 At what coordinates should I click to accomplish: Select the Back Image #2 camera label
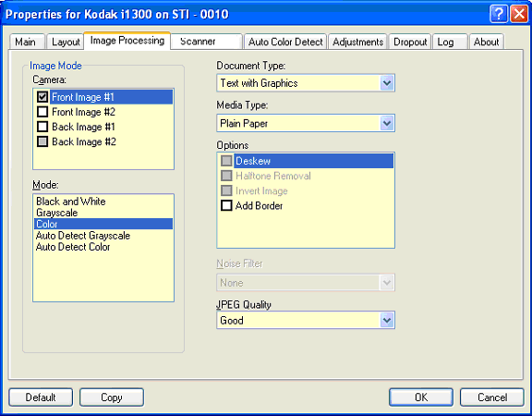84,141
